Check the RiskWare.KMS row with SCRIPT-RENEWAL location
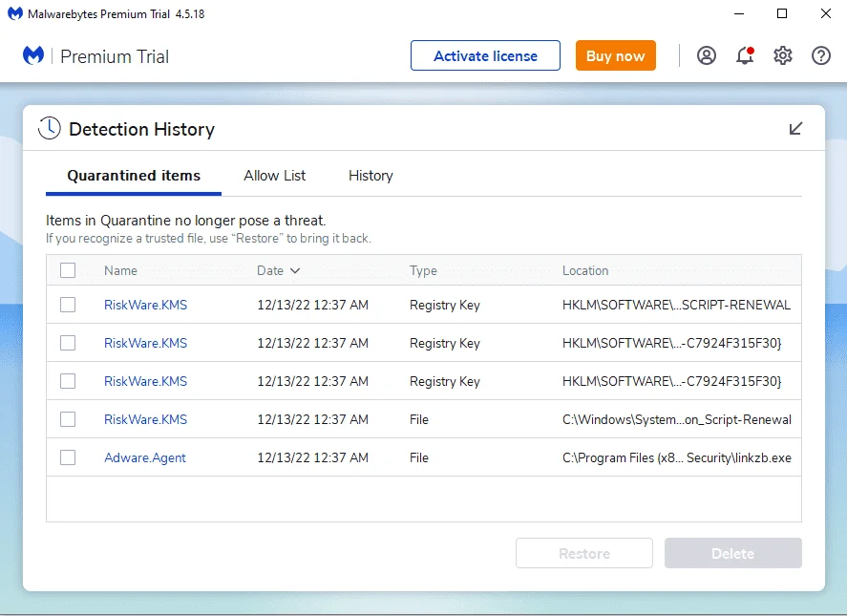This screenshot has height=616, width=847. point(68,305)
